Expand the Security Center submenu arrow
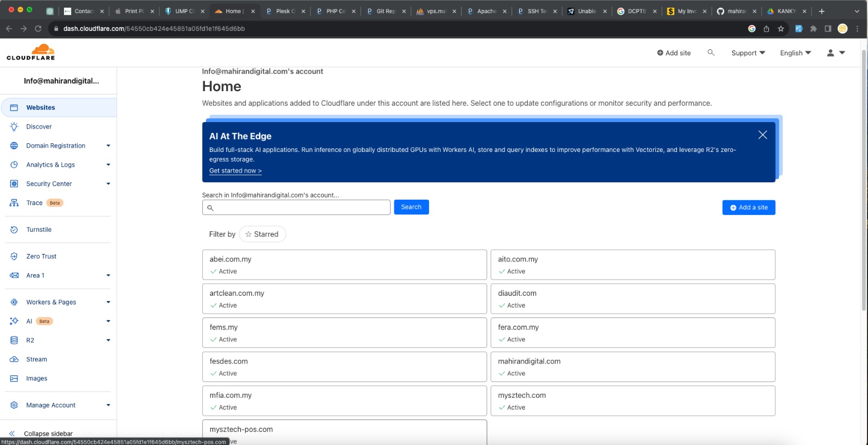Screen dimensions: 868x445 [x=108, y=183]
